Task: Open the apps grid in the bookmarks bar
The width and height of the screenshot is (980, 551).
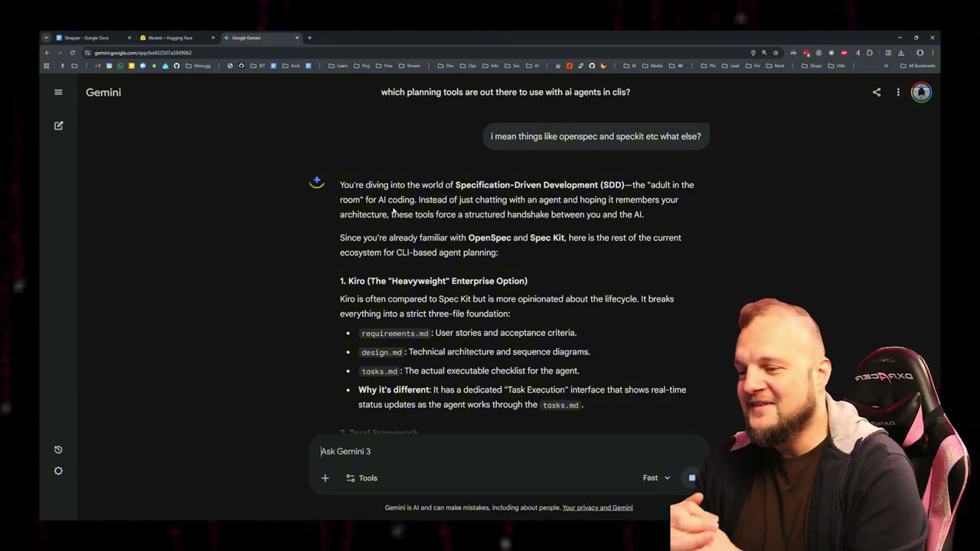Action: click(x=46, y=66)
